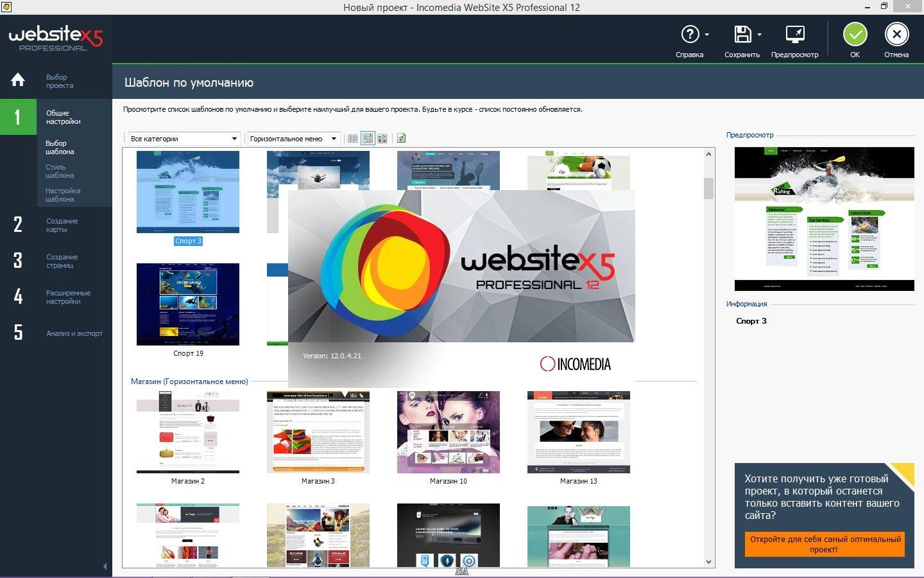Select the Магазин 2 template thumbnail
Image resolution: width=924 pixels, height=578 pixels.
188,432
